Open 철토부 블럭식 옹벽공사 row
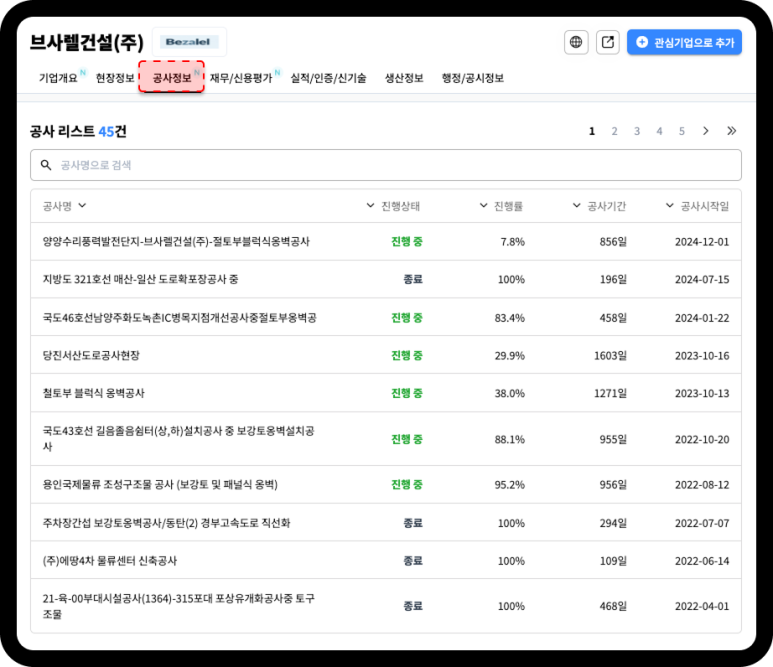This screenshot has height=667, width=773. 386,393
